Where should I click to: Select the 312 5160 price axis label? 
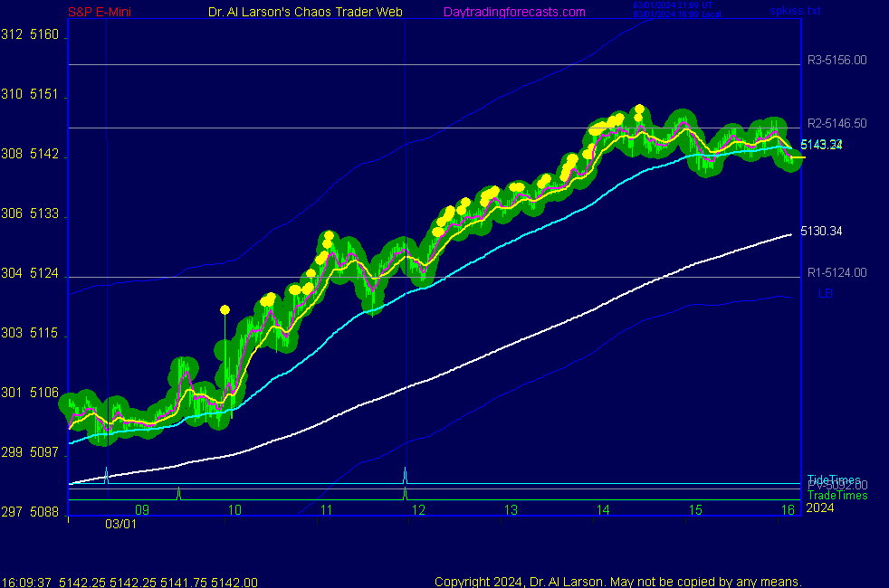click(x=30, y=34)
